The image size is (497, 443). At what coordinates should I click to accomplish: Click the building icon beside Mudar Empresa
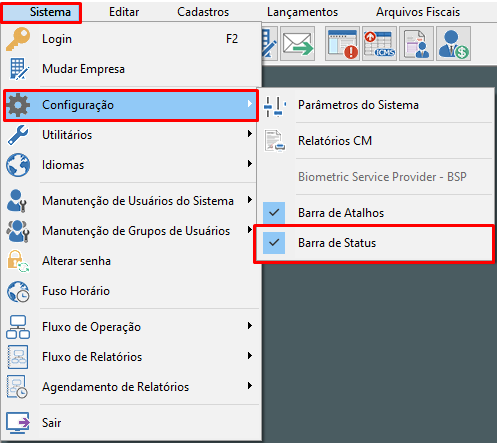pyautogui.click(x=19, y=69)
